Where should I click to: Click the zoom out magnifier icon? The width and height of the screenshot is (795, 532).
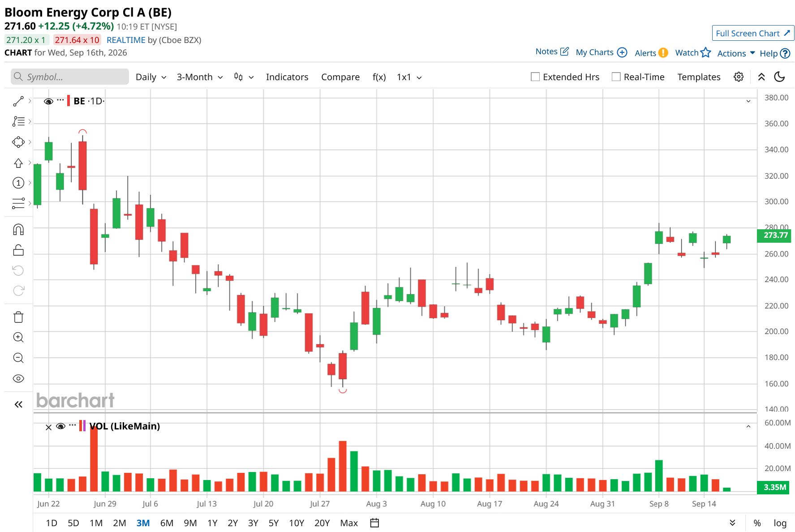tap(18, 358)
